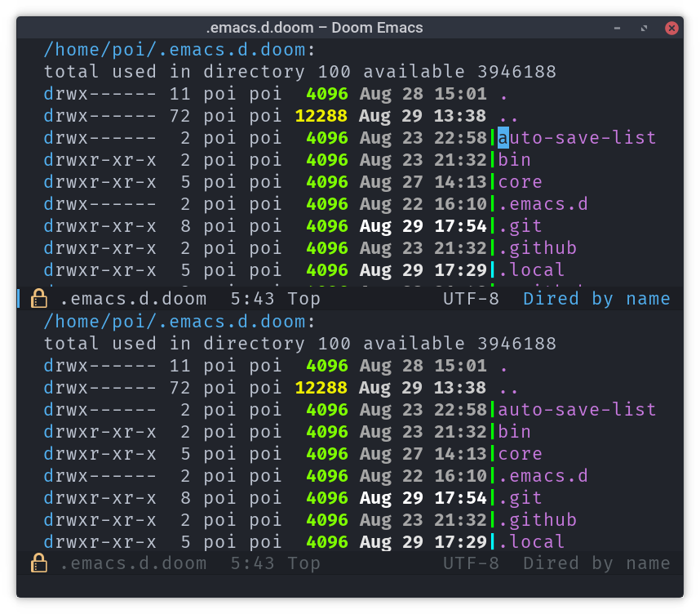Open .emacs.d directory in upper pane

coord(543,204)
